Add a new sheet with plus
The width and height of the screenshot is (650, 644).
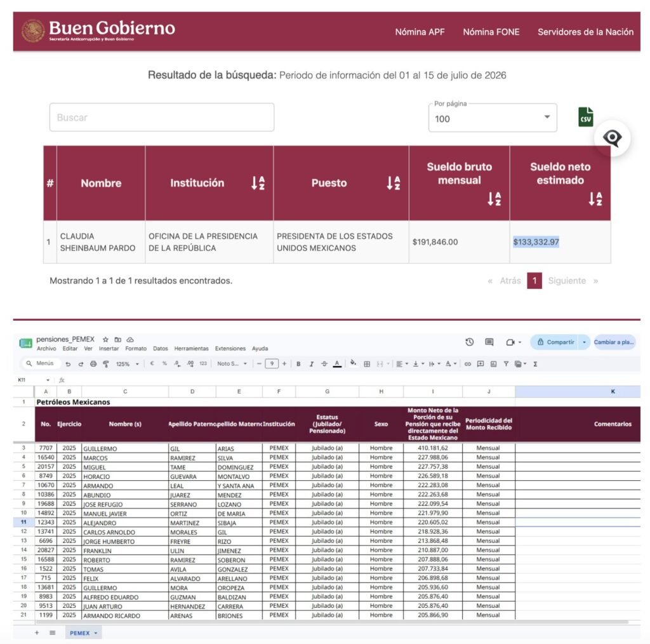pos(37,633)
